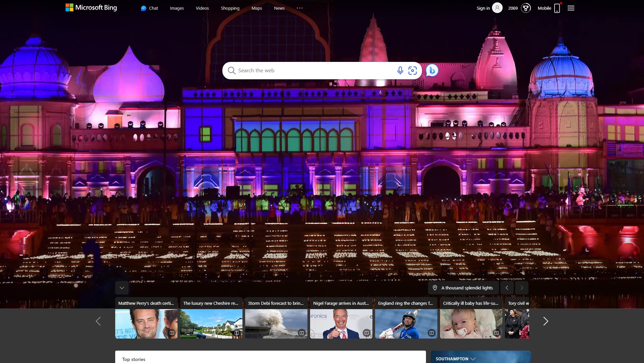Image resolution: width=644 pixels, height=363 pixels.
Task: Show previous homepage background image
Action: [x=507, y=288]
